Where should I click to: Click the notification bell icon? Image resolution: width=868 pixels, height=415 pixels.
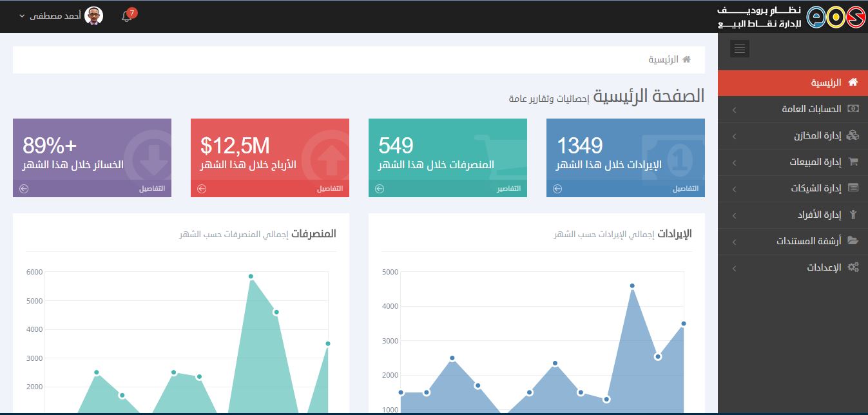point(127,17)
